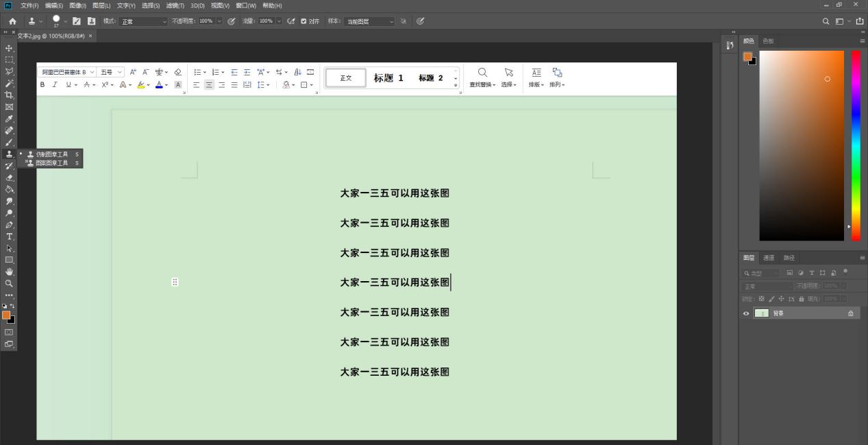The height and width of the screenshot is (445, 868).
Task: Select the Move tool
Action: click(9, 48)
